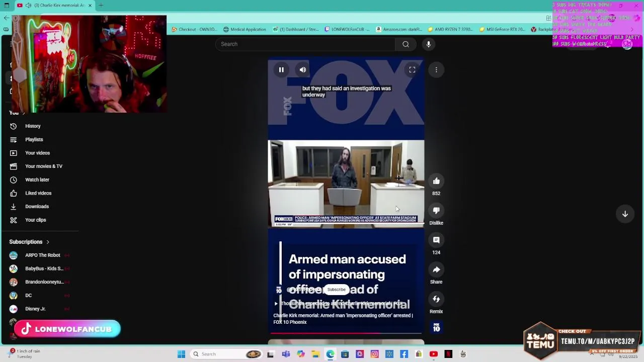Like the video showing 852 likes
This screenshot has width=644, height=362.
(436, 181)
